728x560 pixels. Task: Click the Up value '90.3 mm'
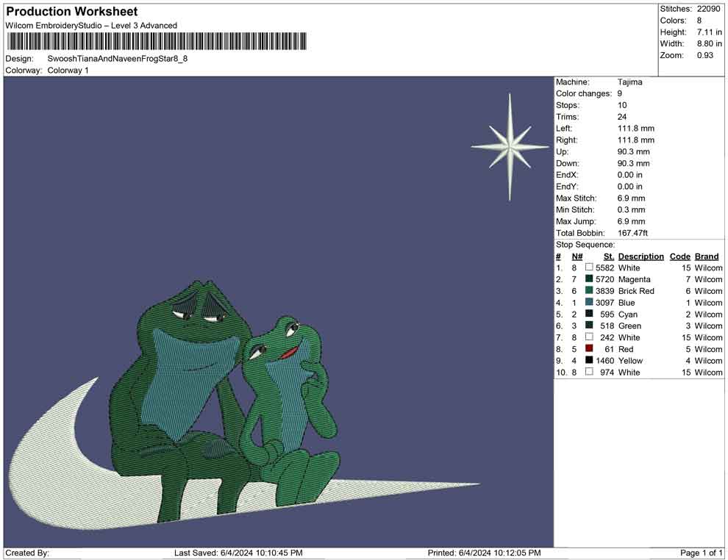(x=634, y=151)
